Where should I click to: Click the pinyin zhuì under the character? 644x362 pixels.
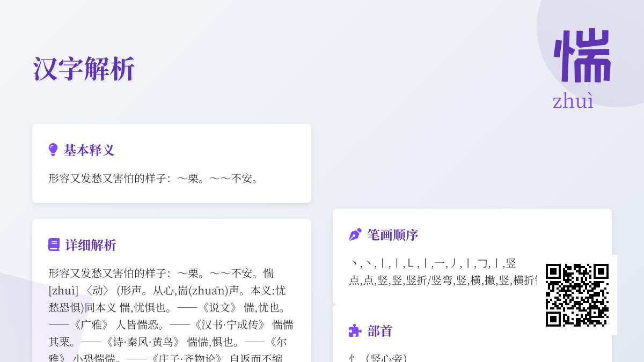[x=573, y=101]
